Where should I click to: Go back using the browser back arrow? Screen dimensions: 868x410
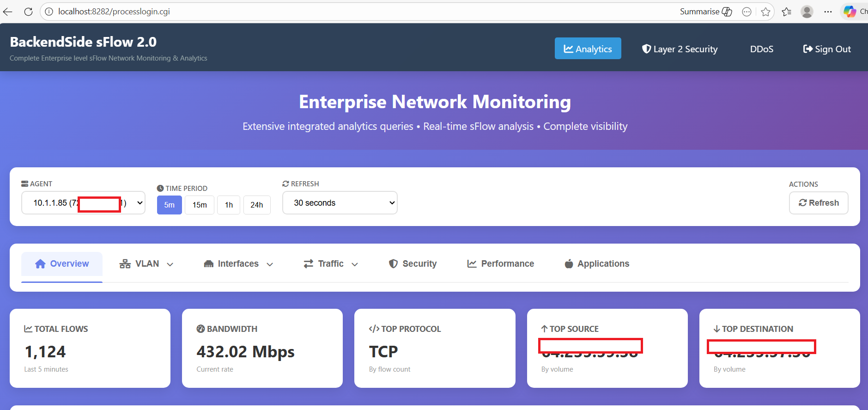[x=8, y=12]
